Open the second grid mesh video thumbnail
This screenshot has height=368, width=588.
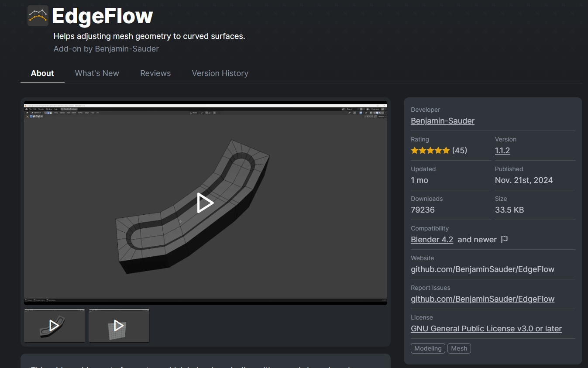point(119,326)
